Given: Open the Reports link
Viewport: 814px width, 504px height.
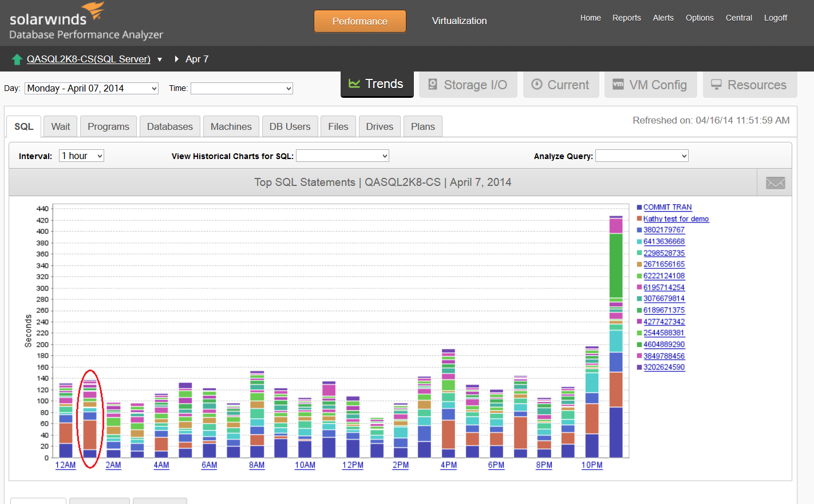Looking at the screenshot, I should 627,18.
